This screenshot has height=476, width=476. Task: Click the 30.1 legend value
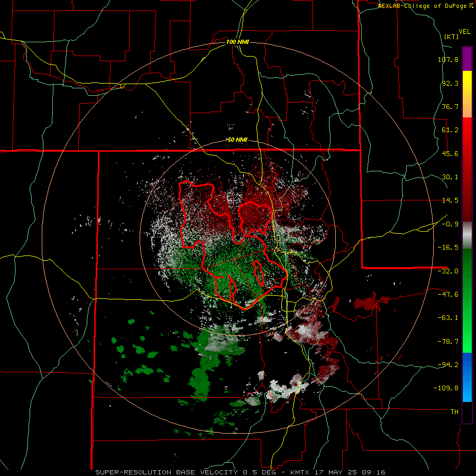coord(450,177)
